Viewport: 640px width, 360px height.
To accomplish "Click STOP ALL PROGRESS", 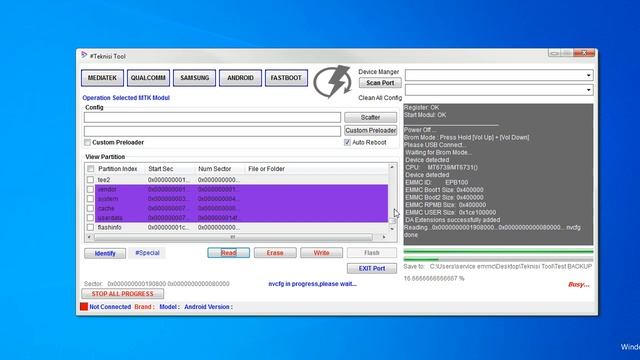I will click(122, 294).
